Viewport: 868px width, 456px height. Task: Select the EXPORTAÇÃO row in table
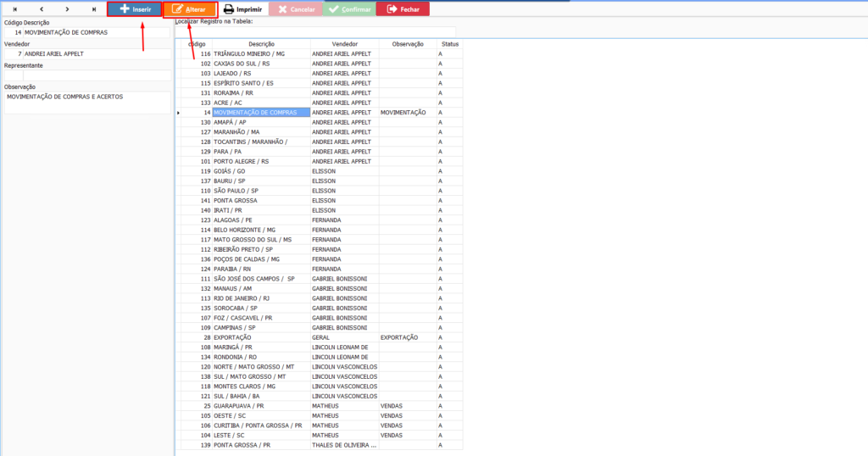[x=261, y=337]
